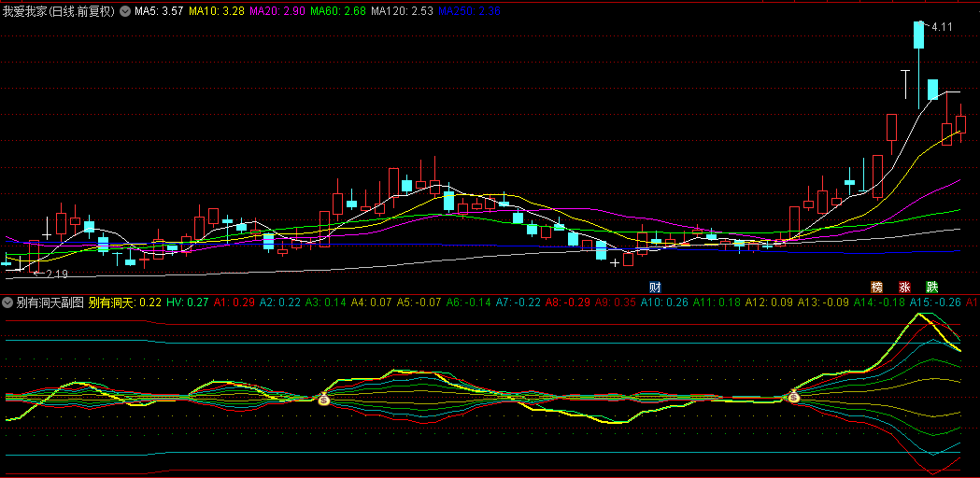This screenshot has height=478, width=980.
Task: Click the green 跌 marker icon
Action: 931,287
